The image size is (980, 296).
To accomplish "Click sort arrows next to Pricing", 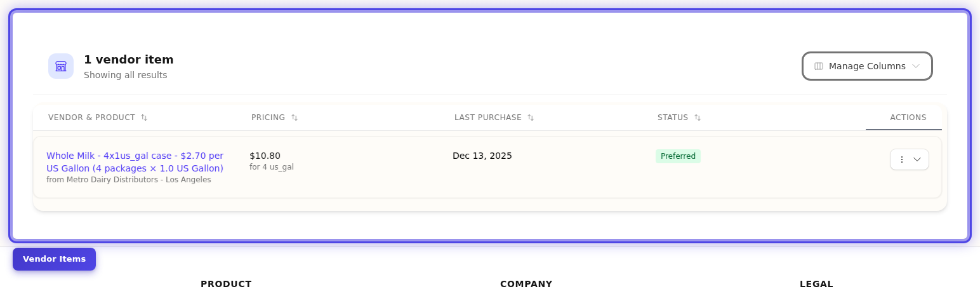I will (x=295, y=118).
